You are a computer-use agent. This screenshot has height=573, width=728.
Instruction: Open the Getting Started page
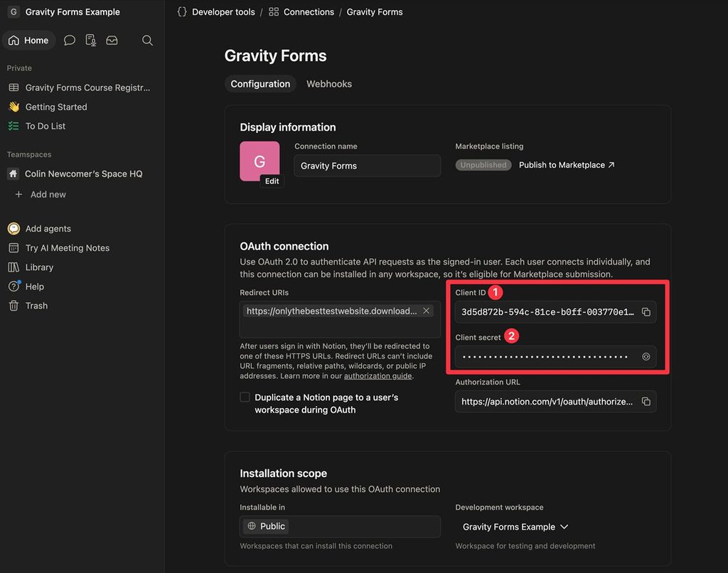click(x=81, y=107)
